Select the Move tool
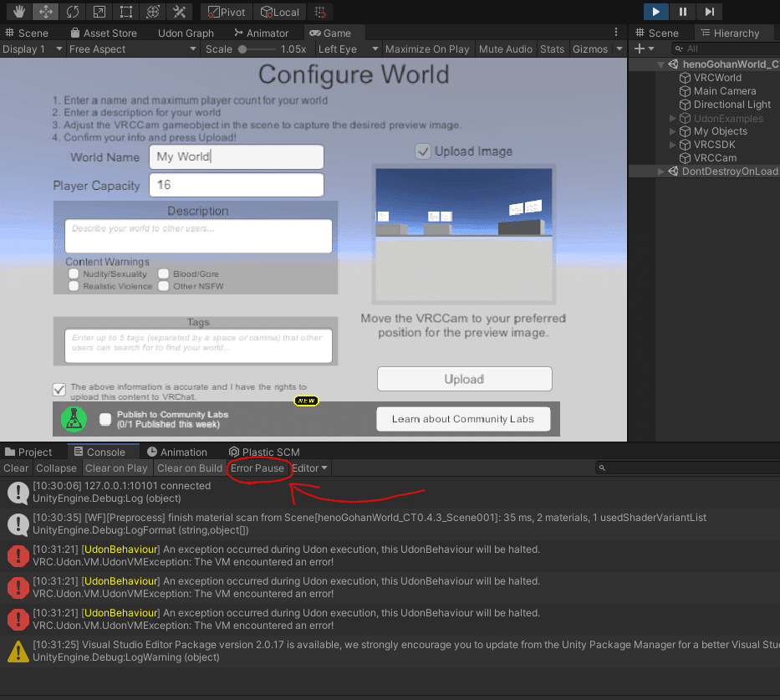 (x=46, y=12)
